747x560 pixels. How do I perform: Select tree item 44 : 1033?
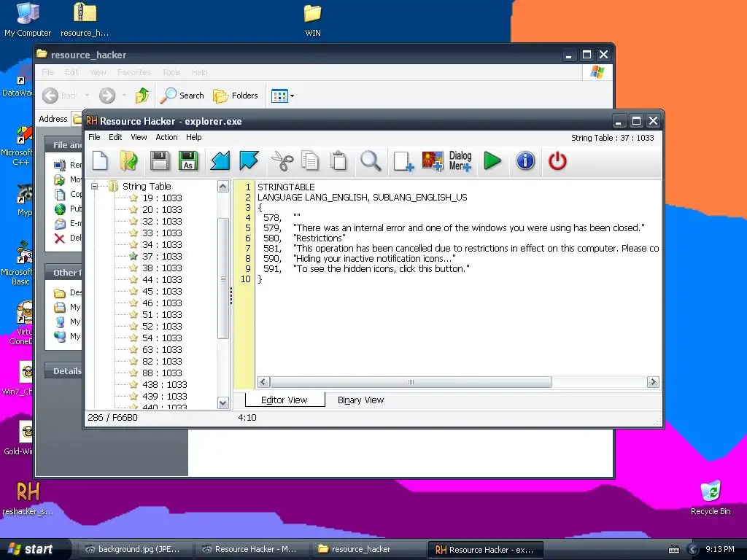tap(162, 279)
